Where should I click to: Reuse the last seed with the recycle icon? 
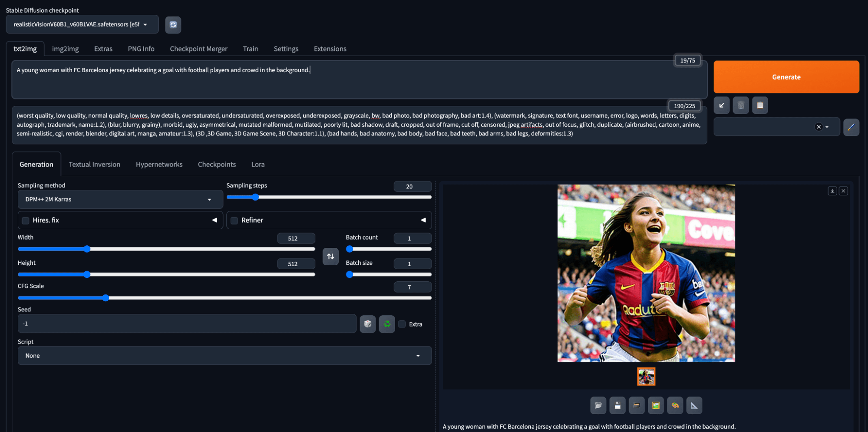click(x=387, y=324)
